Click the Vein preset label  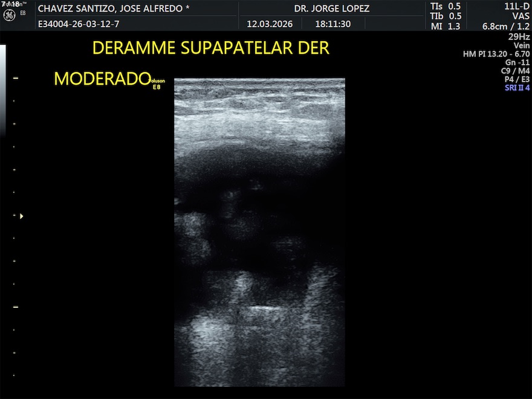point(521,45)
